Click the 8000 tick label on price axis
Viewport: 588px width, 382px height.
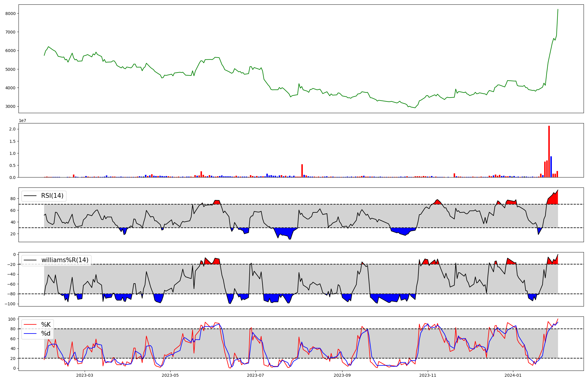tap(10, 14)
